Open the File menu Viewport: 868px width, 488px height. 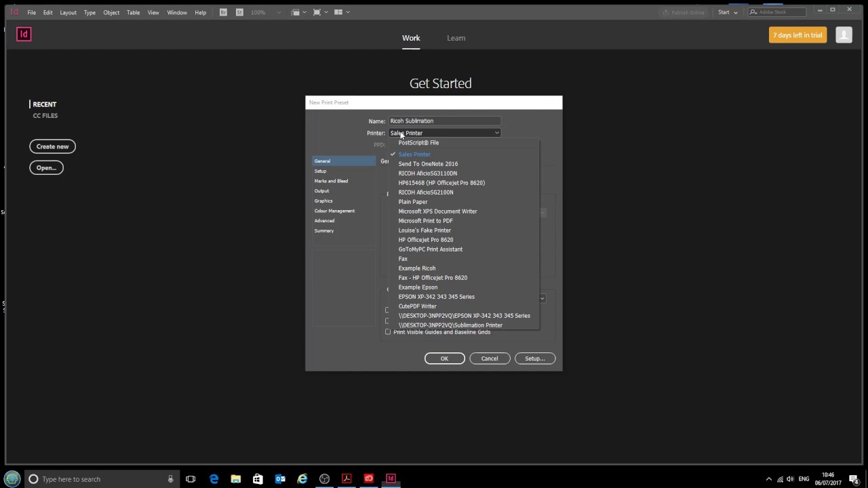coord(31,12)
